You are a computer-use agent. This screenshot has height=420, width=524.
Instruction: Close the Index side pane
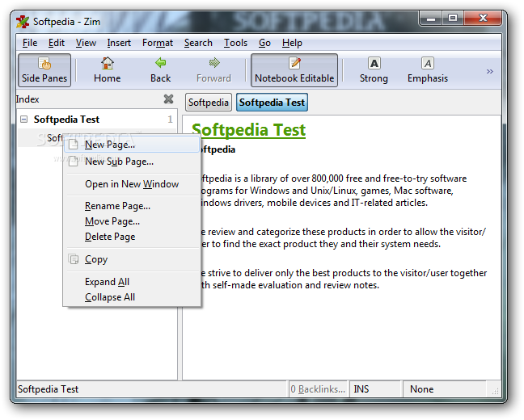169,99
